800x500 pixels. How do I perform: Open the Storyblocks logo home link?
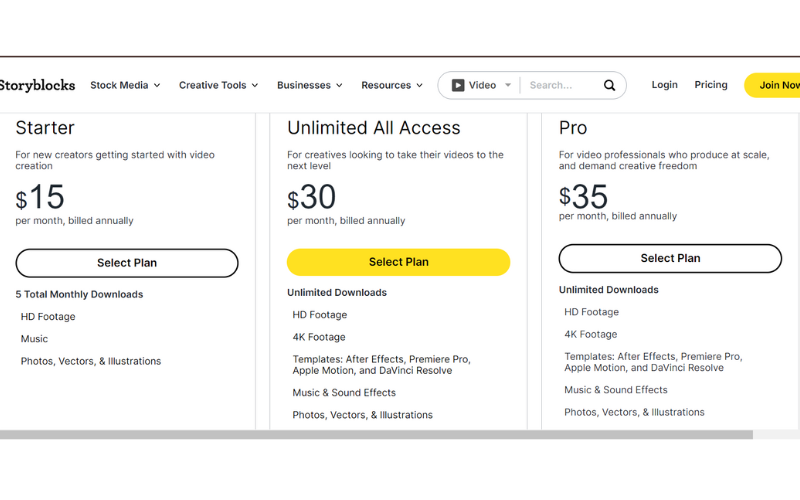point(37,85)
